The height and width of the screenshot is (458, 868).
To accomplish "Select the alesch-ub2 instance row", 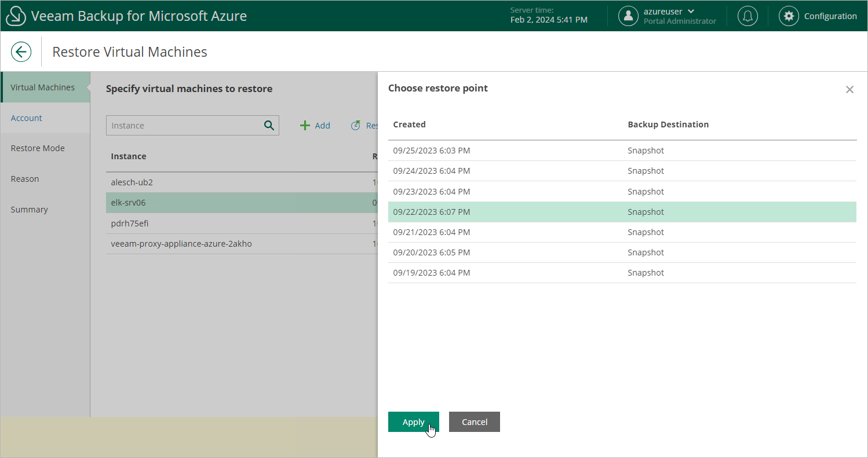I will point(242,182).
